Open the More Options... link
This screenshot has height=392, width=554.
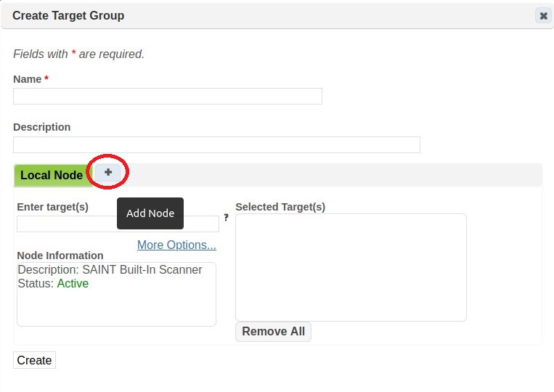pyautogui.click(x=176, y=245)
